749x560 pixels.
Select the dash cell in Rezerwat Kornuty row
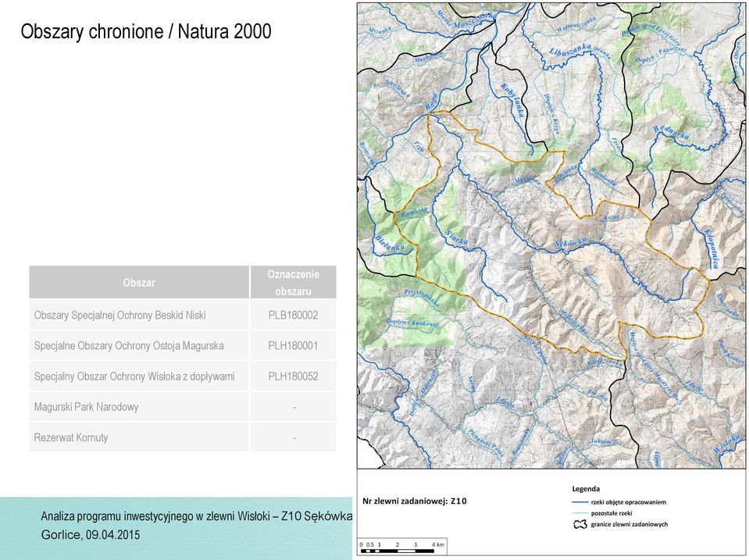pyautogui.click(x=294, y=437)
